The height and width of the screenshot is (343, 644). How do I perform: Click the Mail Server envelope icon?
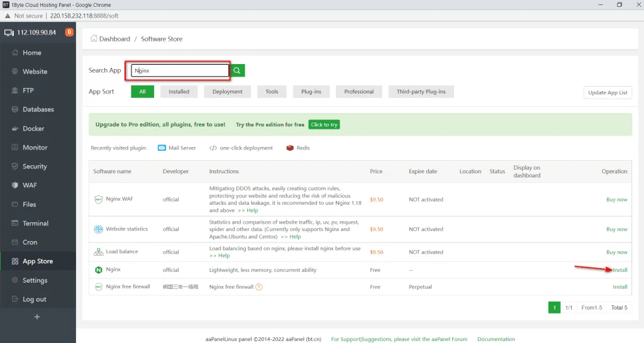click(162, 148)
